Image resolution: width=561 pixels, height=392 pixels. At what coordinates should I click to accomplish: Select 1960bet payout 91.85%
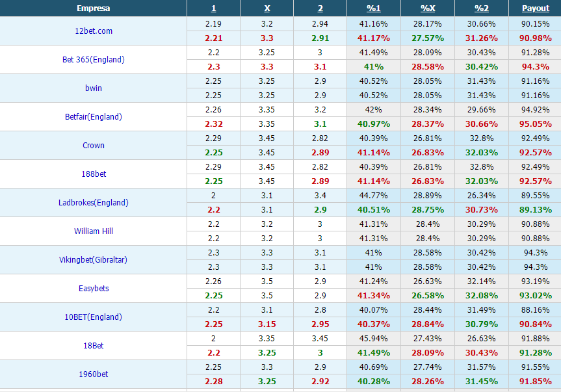(535, 382)
